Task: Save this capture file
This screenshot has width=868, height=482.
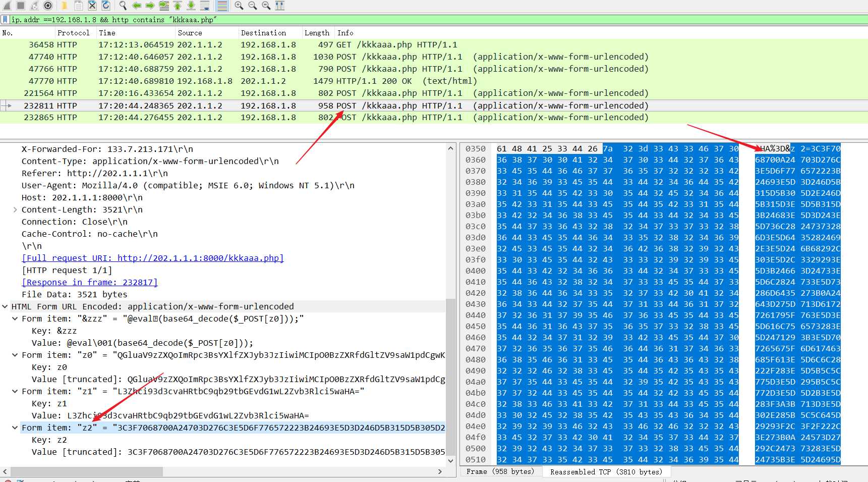Action: [79, 6]
